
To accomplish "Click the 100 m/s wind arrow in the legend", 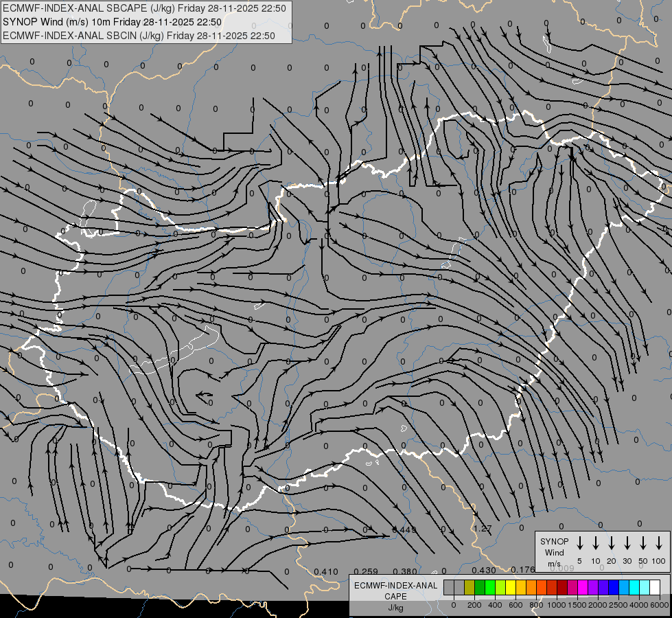I will pyautogui.click(x=659, y=543).
